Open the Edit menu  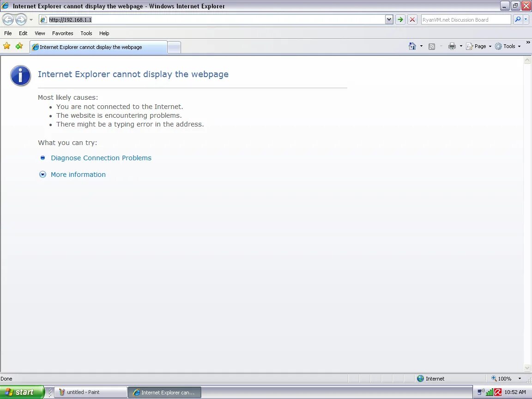tap(23, 33)
